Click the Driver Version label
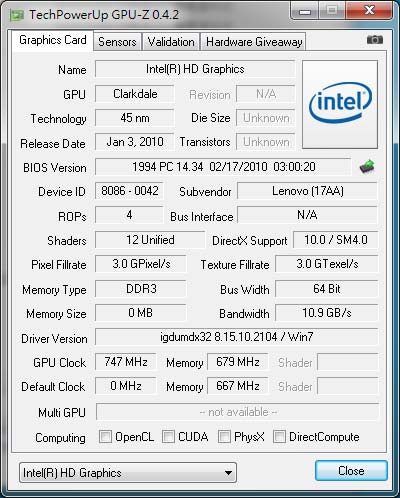Screen dimensions: 400x498 54,339
